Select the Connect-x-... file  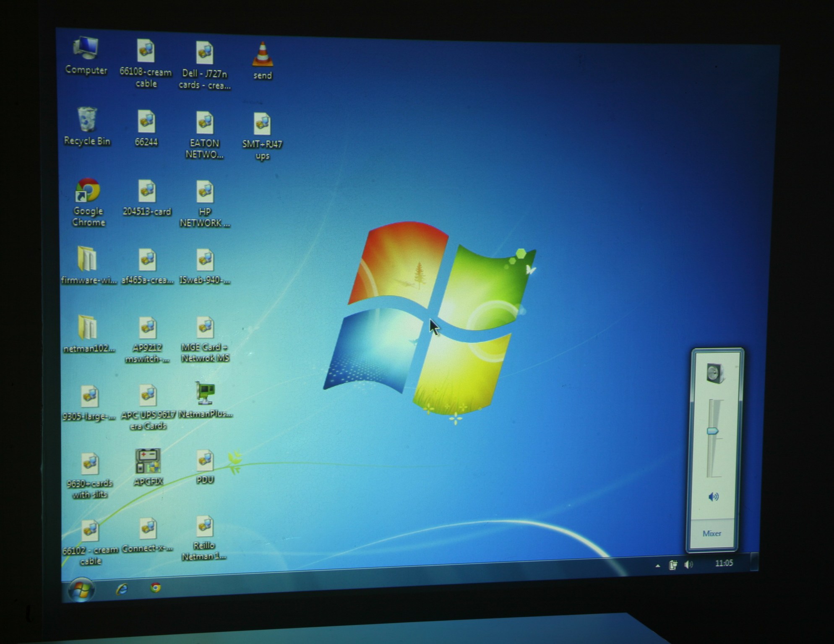click(x=147, y=535)
